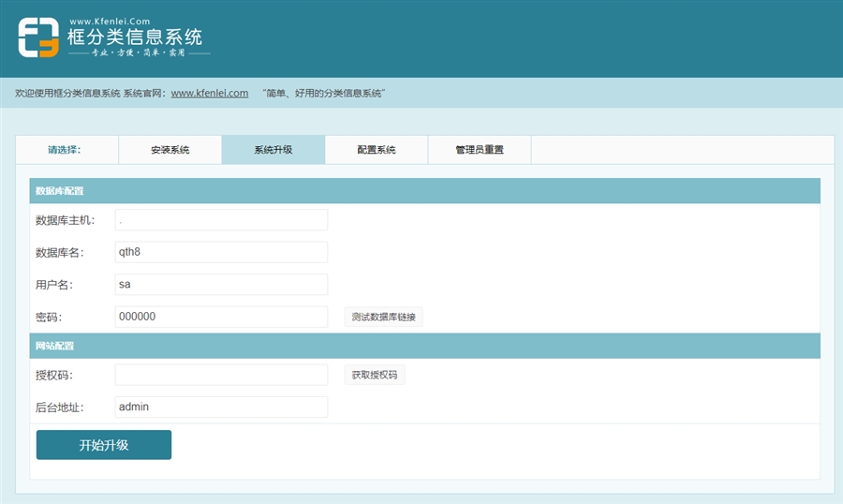Click the empty 授权码 input field
This screenshot has height=504, width=843.
coord(221,375)
